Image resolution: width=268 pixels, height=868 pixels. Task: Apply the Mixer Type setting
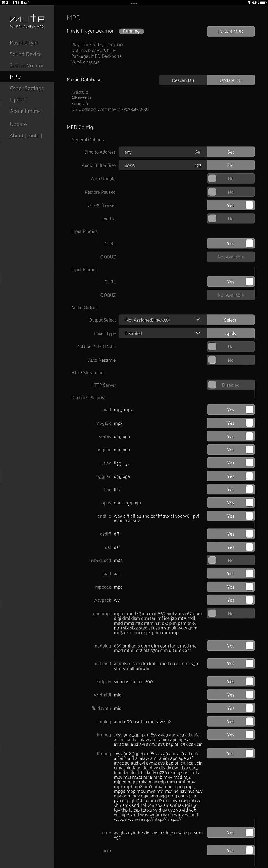coord(231,333)
